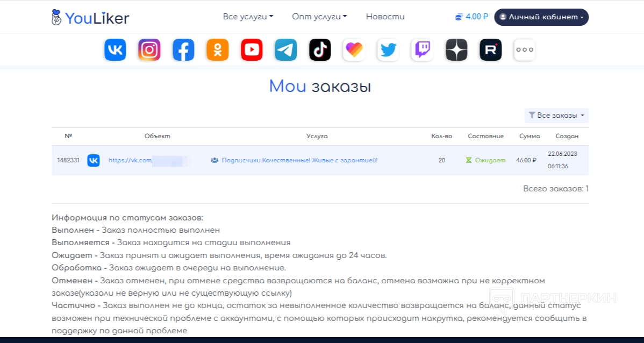Click the Информация по статусам заказов line
The width and height of the screenshot is (644, 343).
(127, 218)
